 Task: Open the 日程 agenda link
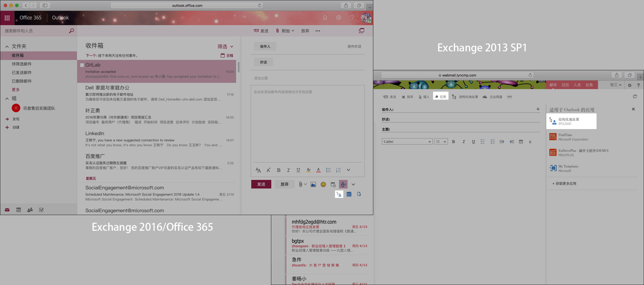(227, 55)
